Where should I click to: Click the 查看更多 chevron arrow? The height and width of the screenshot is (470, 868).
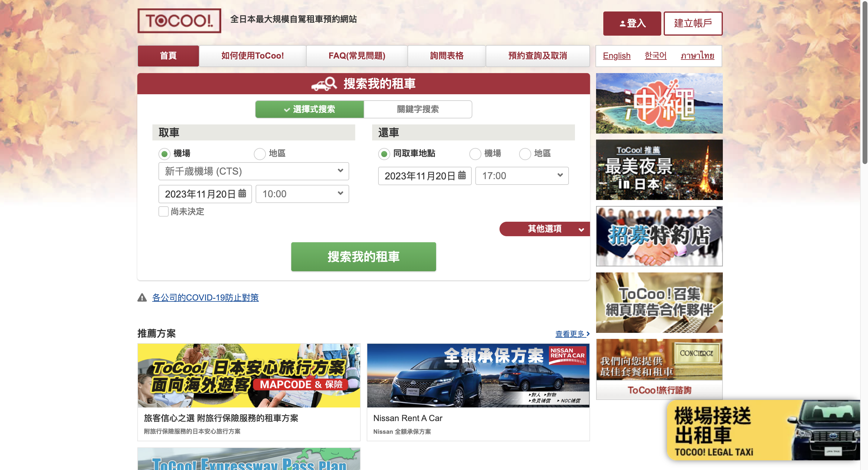click(588, 333)
